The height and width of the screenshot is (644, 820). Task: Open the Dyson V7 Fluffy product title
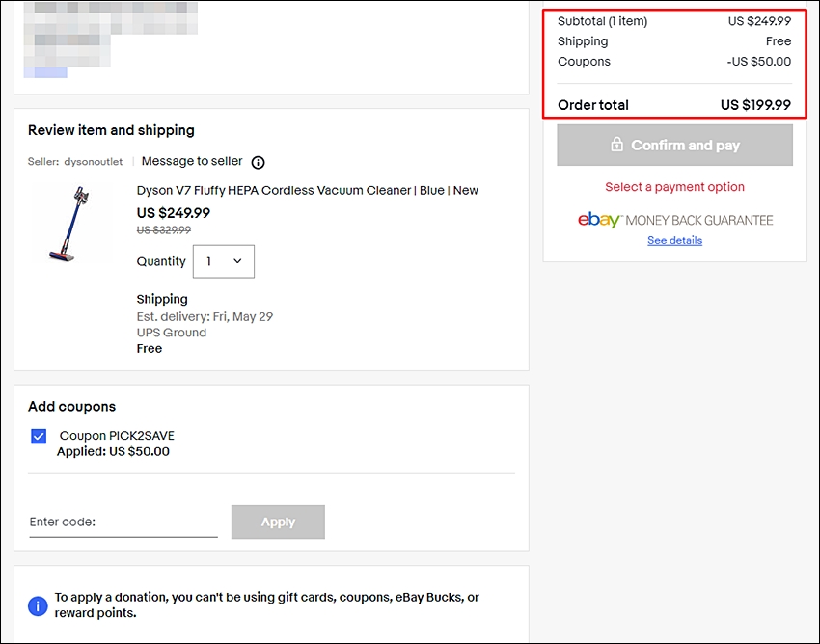pos(308,190)
